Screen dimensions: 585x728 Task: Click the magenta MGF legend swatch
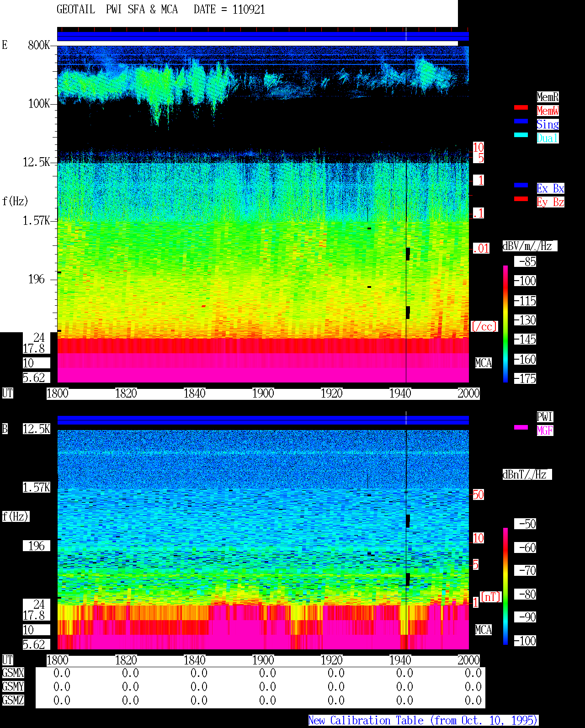(521, 427)
